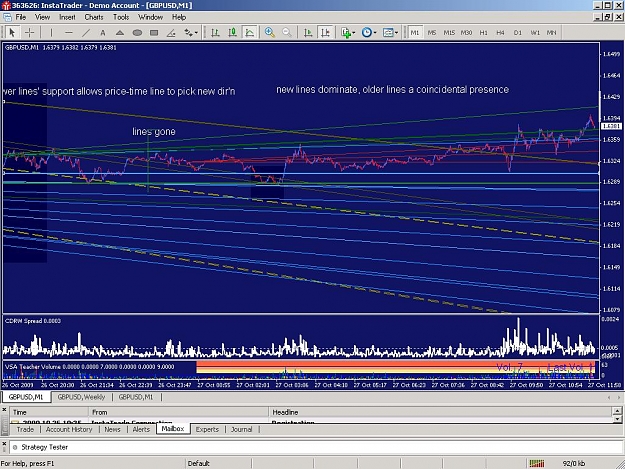Open the News tab
Image resolution: width=625 pixels, height=469 pixels.
coord(112,429)
